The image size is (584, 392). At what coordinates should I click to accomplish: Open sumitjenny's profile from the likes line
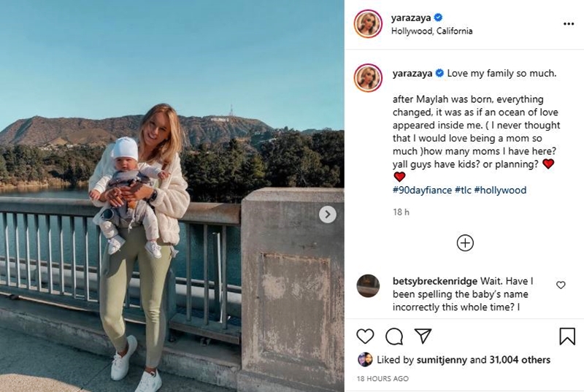point(442,360)
